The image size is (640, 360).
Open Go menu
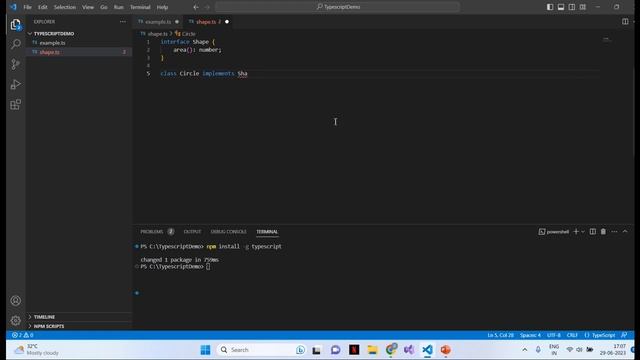[x=104, y=7]
